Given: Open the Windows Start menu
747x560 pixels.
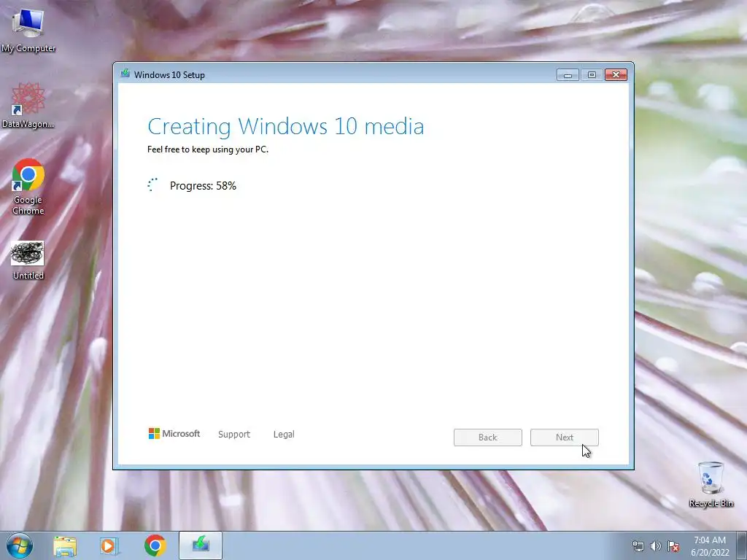Looking at the screenshot, I should pos(20,545).
